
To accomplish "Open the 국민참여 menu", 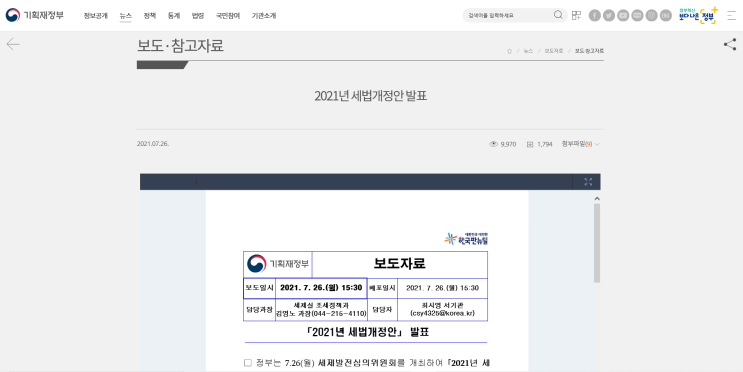I will pyautogui.click(x=228, y=16).
